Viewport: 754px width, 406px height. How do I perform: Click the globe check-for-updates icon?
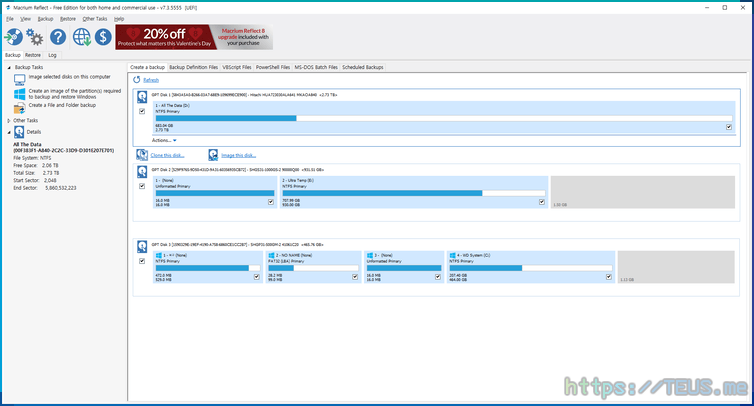(82, 37)
